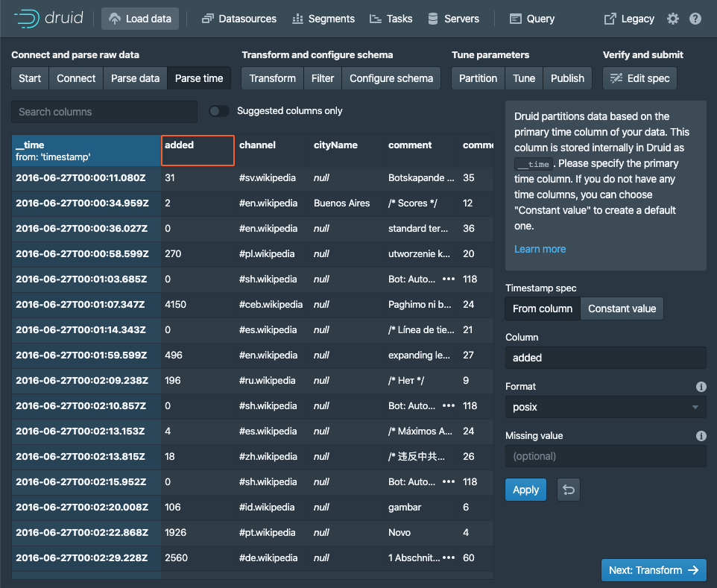
Task: Open Learn more link
Action: [540, 249]
